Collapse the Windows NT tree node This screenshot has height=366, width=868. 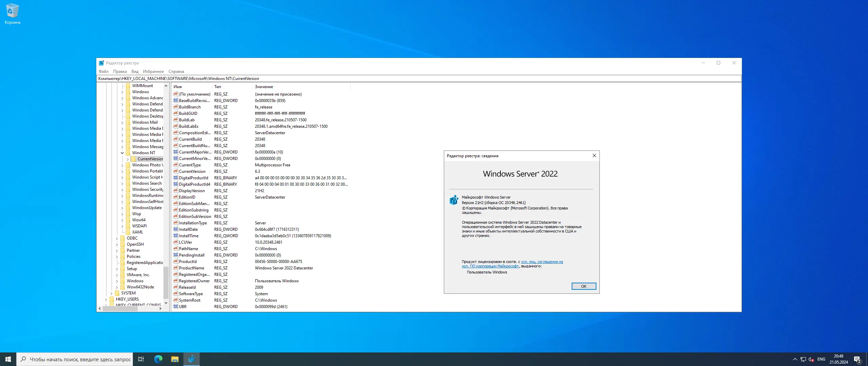tap(122, 153)
